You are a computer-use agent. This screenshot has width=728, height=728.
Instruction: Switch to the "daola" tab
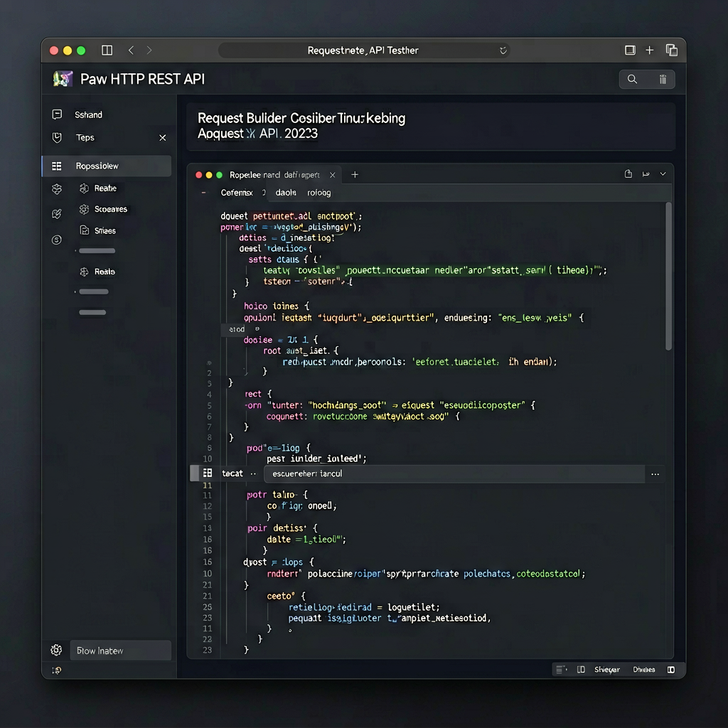pyautogui.click(x=286, y=193)
